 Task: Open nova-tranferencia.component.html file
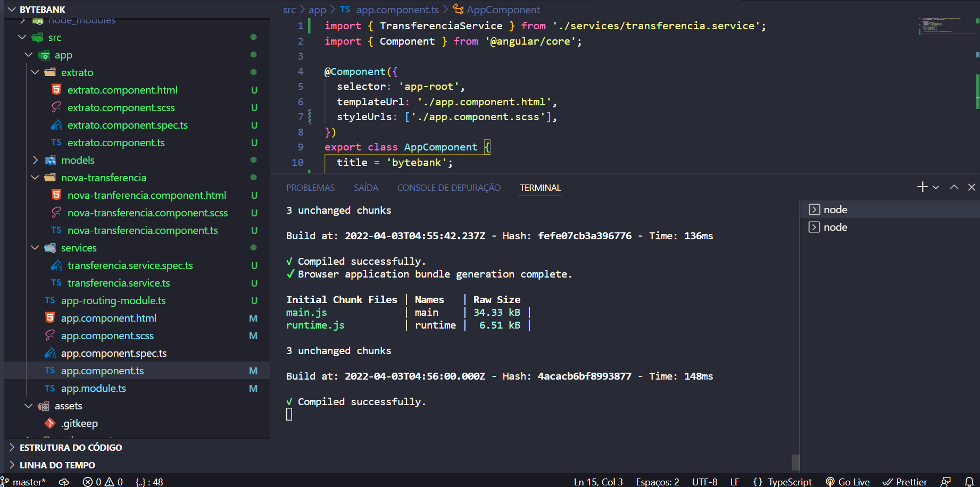coord(146,195)
